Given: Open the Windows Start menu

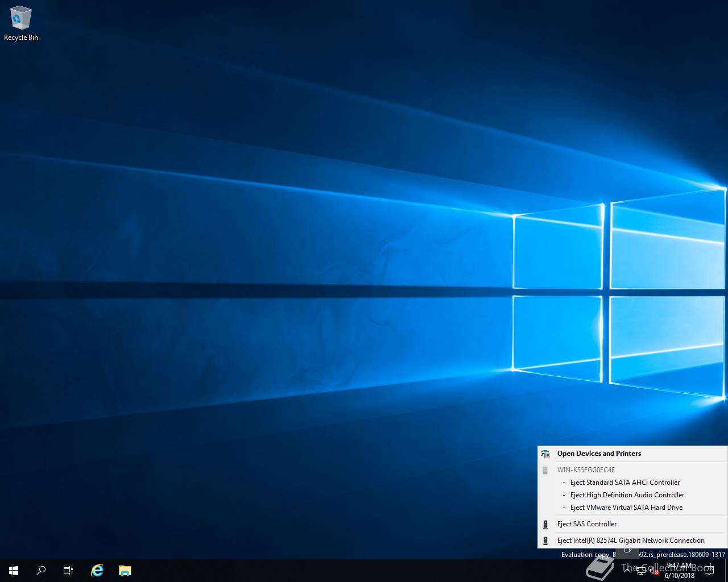Looking at the screenshot, I should (14, 571).
